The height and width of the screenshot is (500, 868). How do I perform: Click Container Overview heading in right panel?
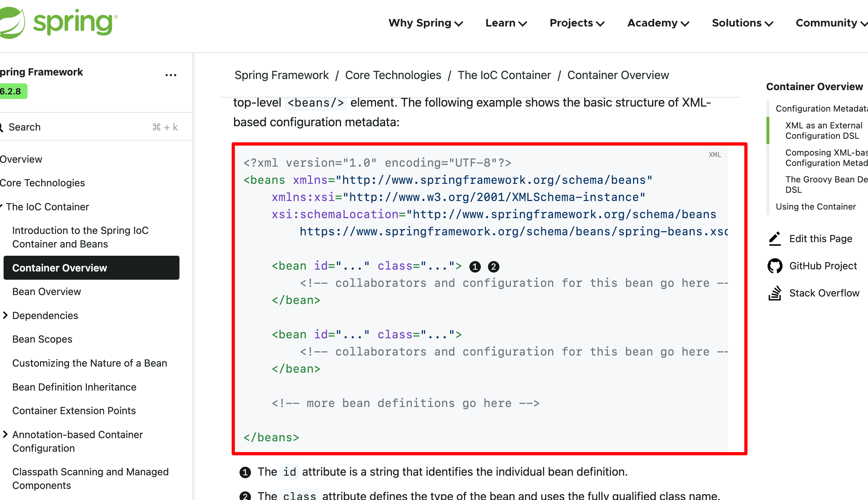pos(815,87)
